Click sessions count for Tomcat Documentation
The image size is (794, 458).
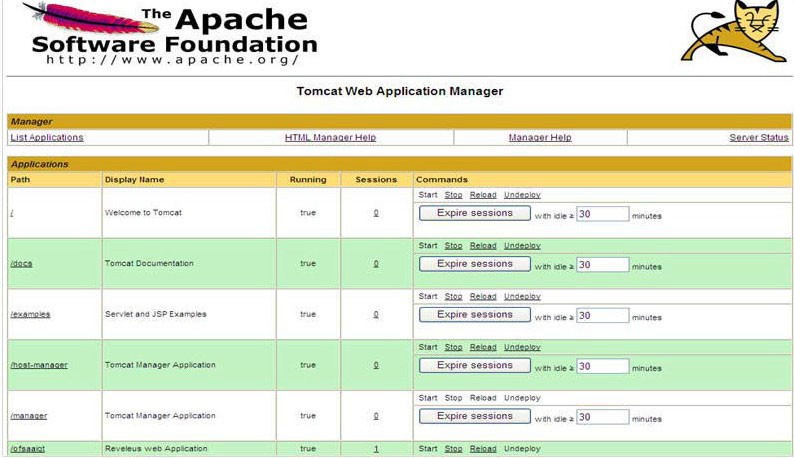pos(376,263)
